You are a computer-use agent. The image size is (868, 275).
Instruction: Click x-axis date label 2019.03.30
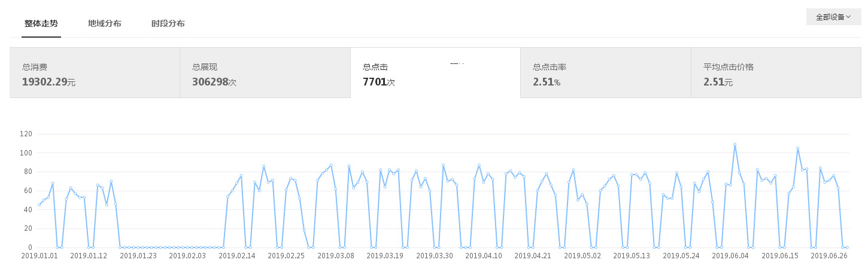(435, 256)
